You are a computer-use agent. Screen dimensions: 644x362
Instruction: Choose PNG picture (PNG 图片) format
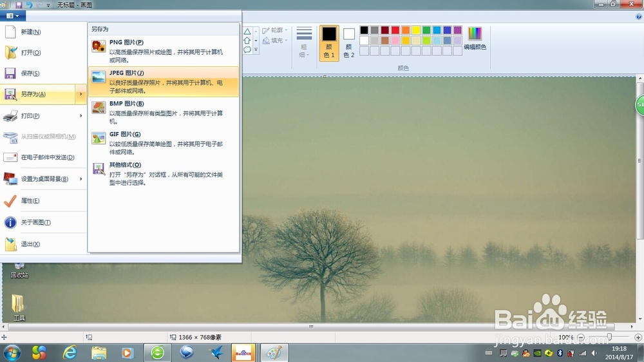(164, 51)
